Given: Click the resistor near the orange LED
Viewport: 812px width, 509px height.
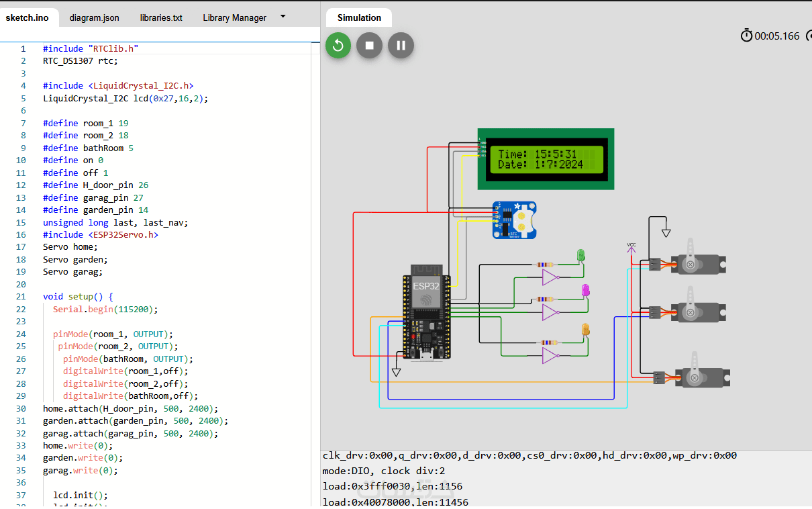Looking at the screenshot, I should tap(550, 342).
